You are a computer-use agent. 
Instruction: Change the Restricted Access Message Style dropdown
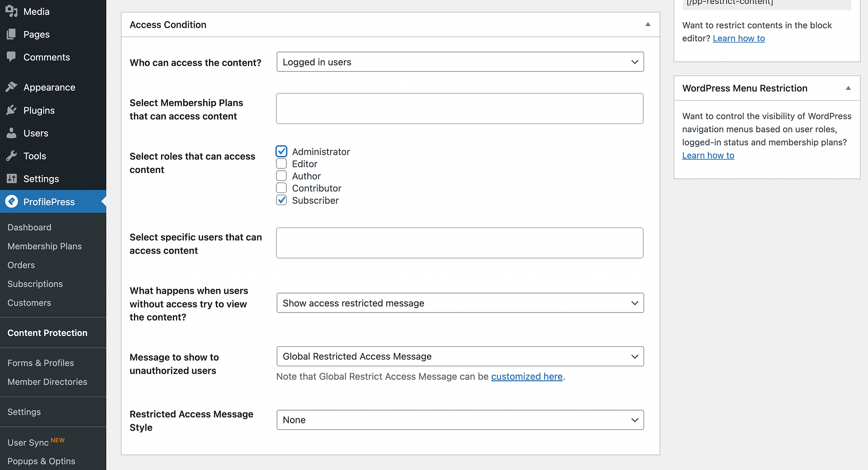pos(460,420)
